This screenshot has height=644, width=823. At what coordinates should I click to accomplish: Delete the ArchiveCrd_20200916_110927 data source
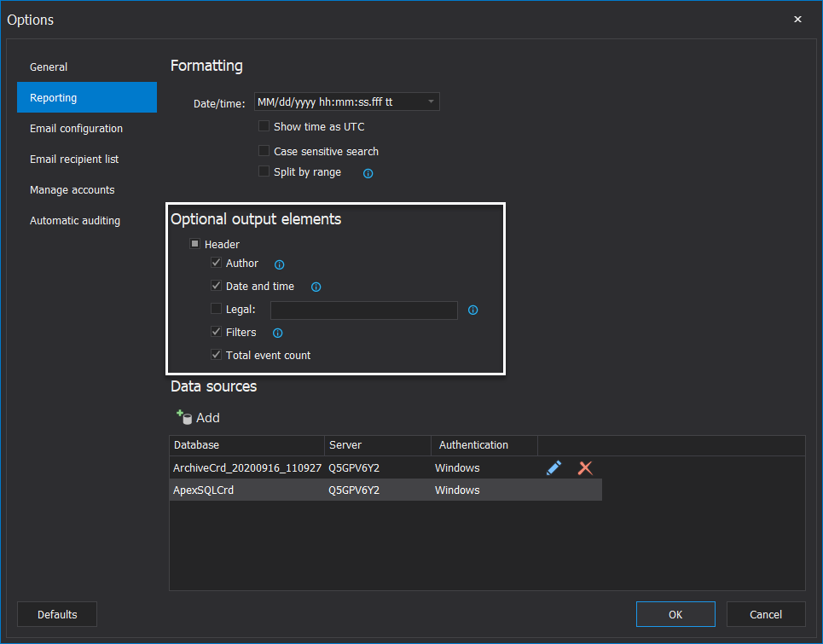[585, 467]
